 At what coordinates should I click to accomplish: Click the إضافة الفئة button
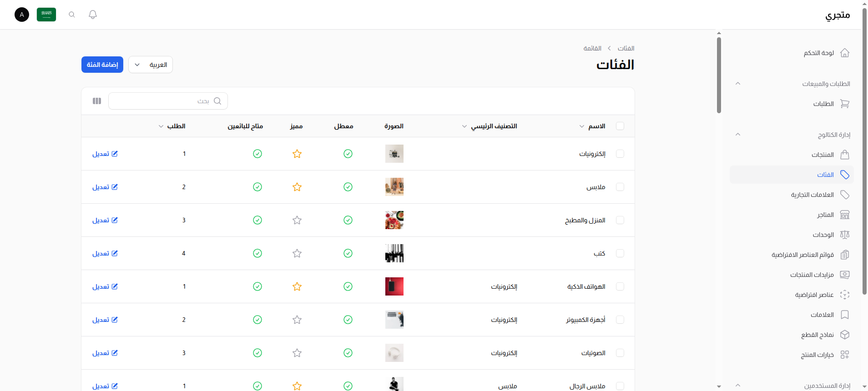pos(102,65)
